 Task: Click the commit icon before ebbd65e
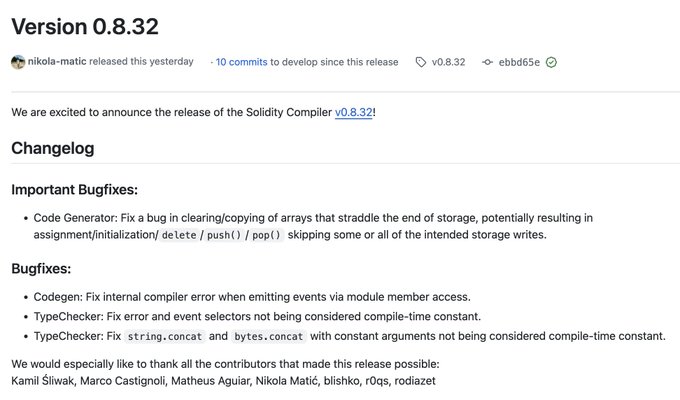pyautogui.click(x=488, y=62)
